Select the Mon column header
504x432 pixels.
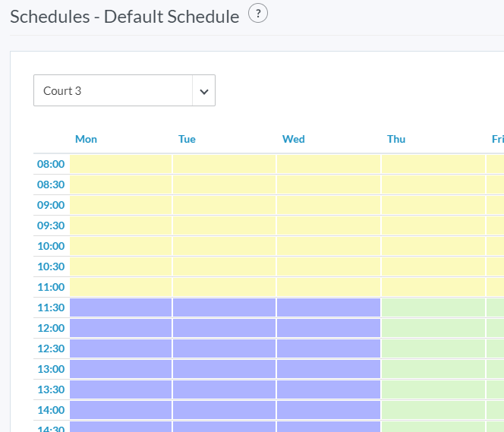(x=86, y=139)
